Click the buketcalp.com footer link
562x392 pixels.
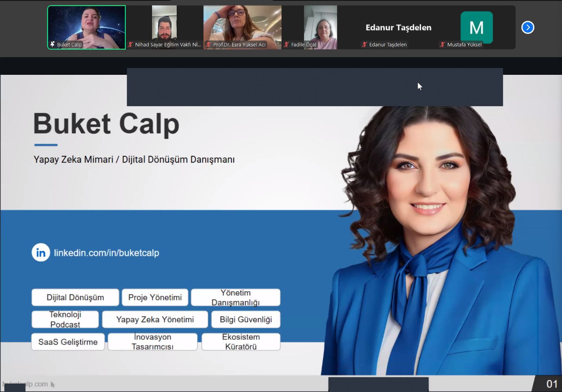click(x=25, y=384)
